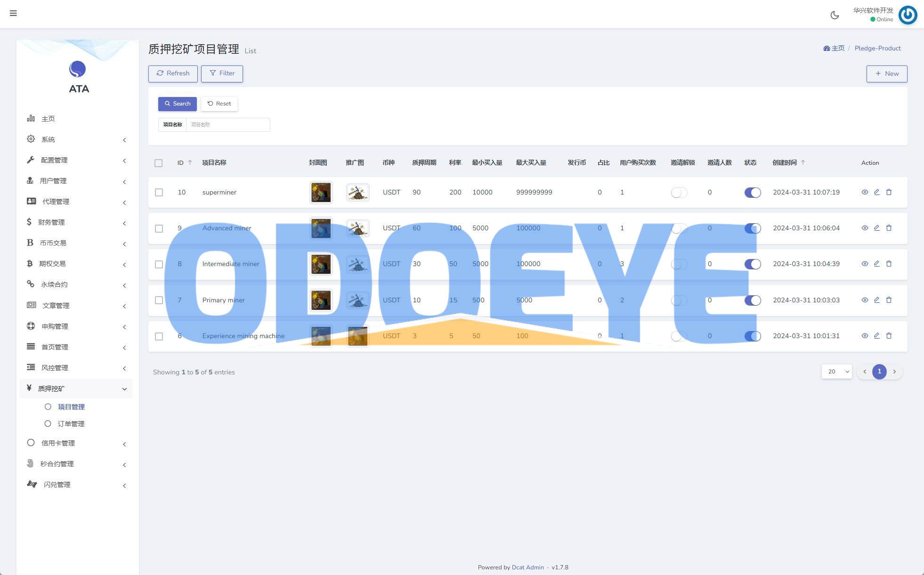This screenshot has height=575, width=924.
Task: Enable invite unlock for superminer
Action: [x=679, y=192]
